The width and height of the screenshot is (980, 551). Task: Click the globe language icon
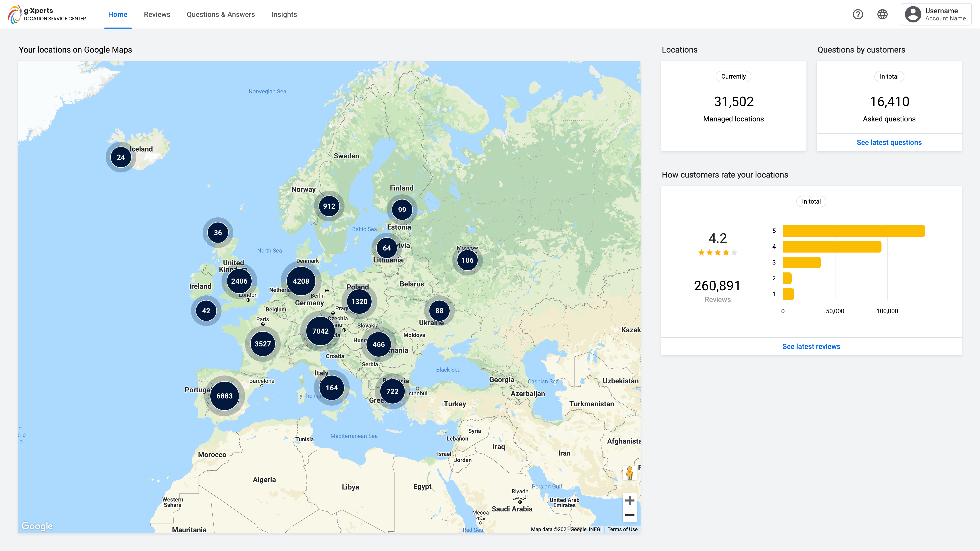(882, 15)
